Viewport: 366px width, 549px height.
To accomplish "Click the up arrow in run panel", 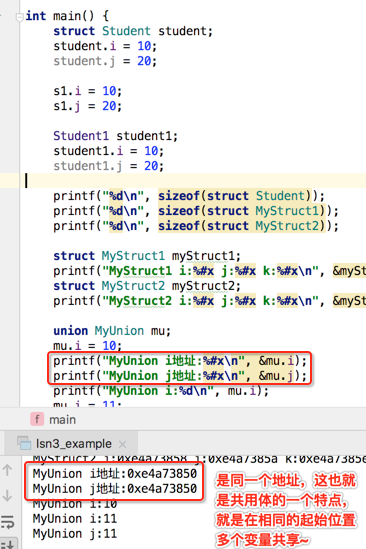I will pyautogui.click(x=7, y=470).
